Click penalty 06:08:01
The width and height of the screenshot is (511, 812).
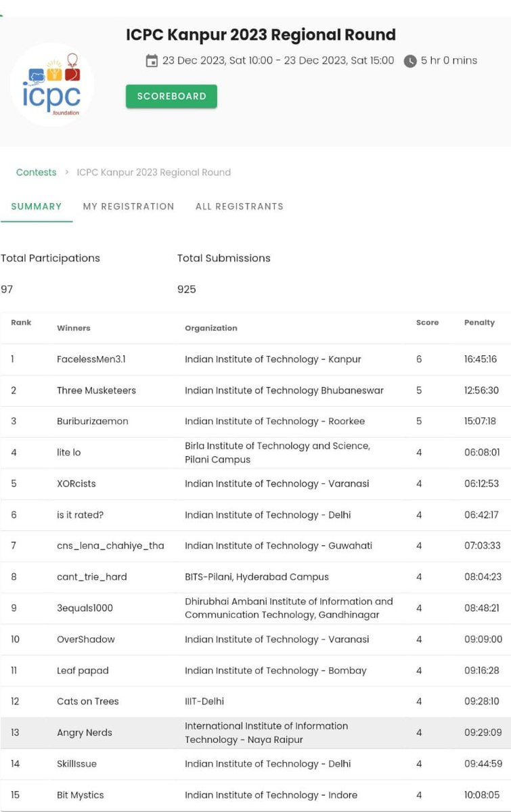[x=482, y=452]
